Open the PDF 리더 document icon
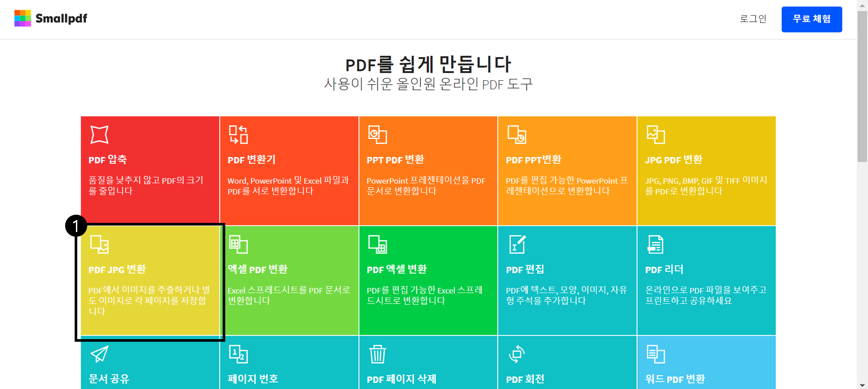 click(x=655, y=244)
